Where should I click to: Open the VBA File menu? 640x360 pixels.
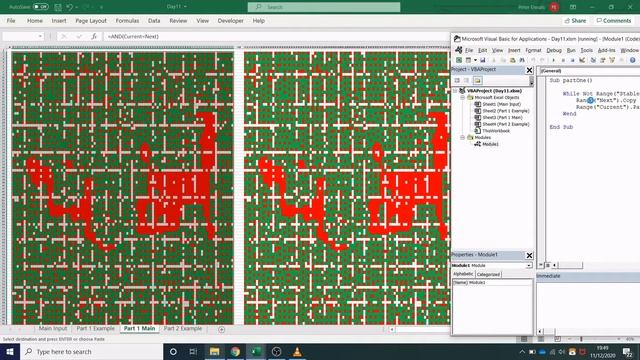pos(469,50)
